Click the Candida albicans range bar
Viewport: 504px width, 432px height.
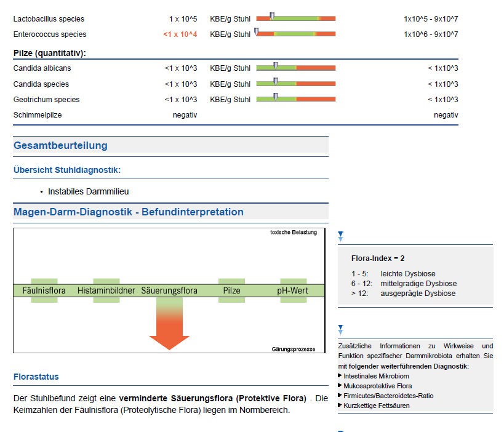(296, 68)
